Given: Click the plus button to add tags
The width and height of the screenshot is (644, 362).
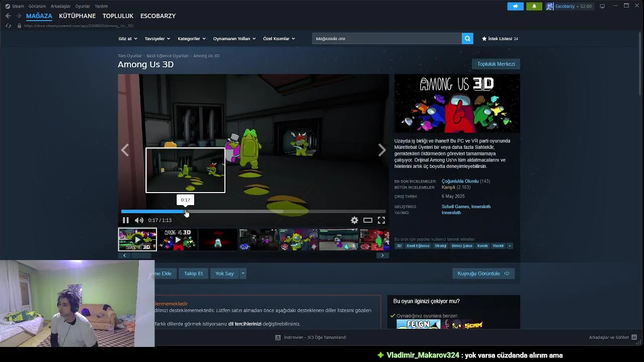Looking at the screenshot, I should tap(510, 246).
